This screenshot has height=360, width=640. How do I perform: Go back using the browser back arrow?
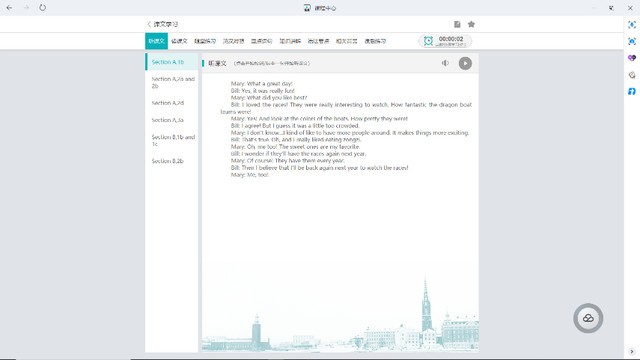pos(9,8)
